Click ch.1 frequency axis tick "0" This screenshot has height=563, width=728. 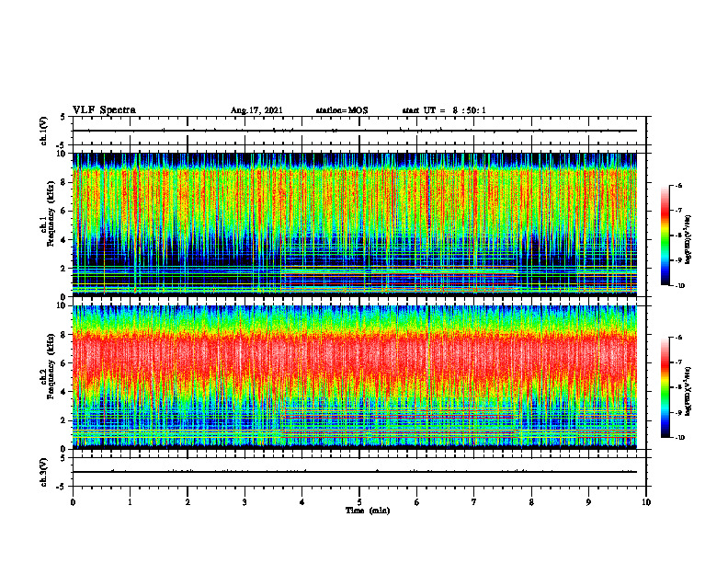[64, 297]
